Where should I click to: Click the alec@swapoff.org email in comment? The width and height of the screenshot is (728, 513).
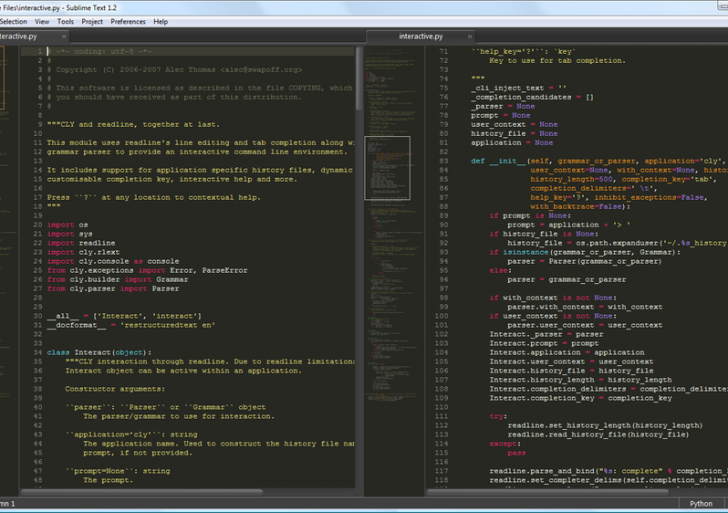pyautogui.click(x=262, y=70)
